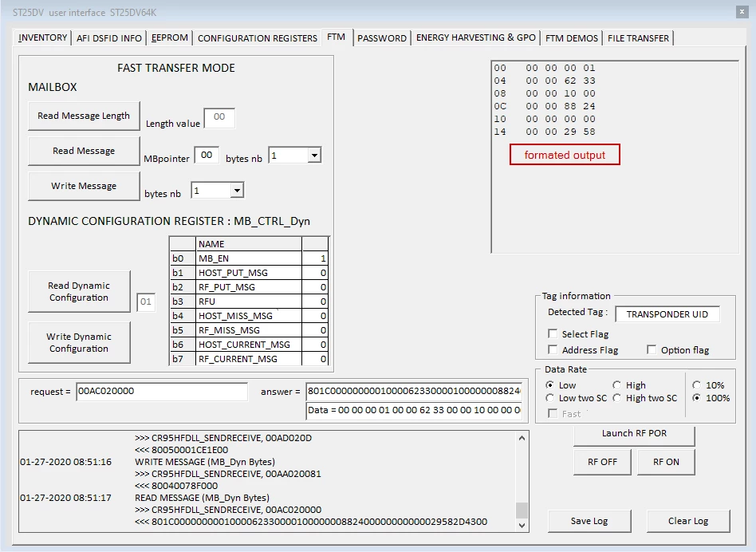Click the log scroll down arrow

click(522, 526)
